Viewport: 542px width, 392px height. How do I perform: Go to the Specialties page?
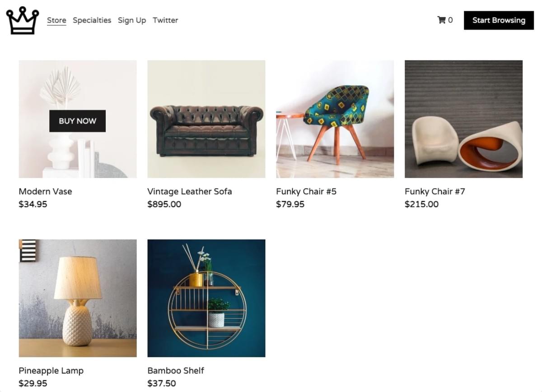tap(92, 20)
